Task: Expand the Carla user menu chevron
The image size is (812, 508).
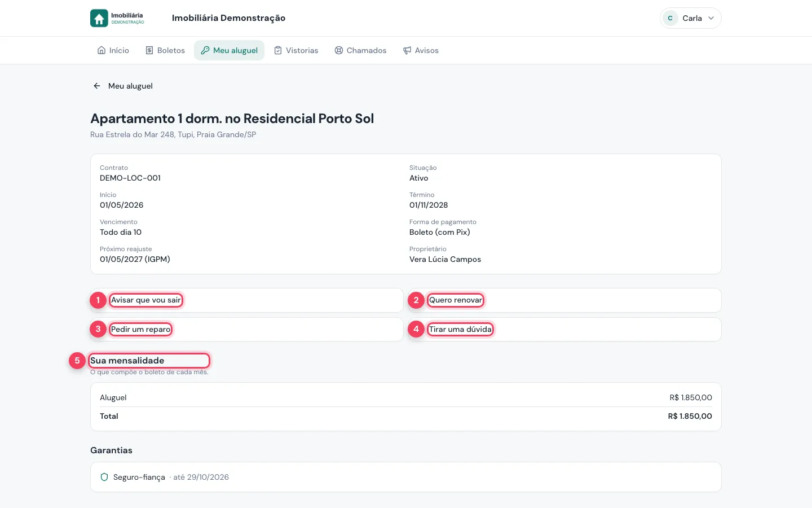Action: pos(711,18)
